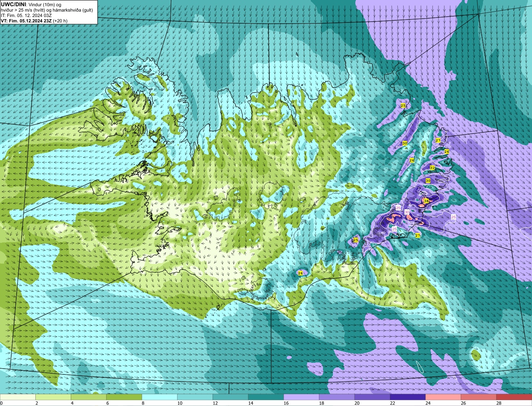Image resolution: width=532 pixels, height=406 pixels.
Task: Click the 14–16 m/s dark teal legend swatch
Action: pos(266,397)
